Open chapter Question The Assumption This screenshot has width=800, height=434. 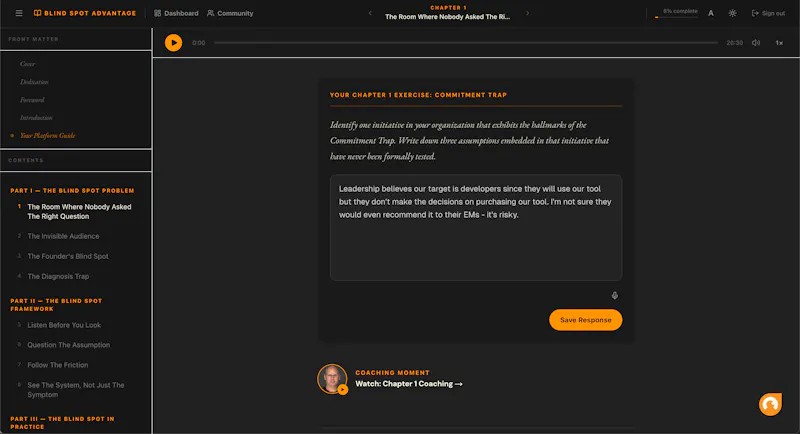pyautogui.click(x=68, y=345)
